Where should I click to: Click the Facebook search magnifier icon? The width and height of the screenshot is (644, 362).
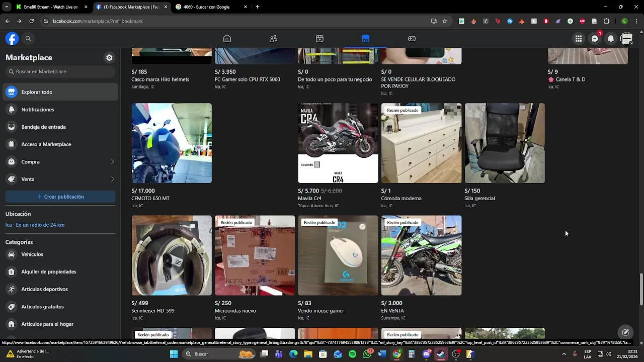tap(28, 39)
